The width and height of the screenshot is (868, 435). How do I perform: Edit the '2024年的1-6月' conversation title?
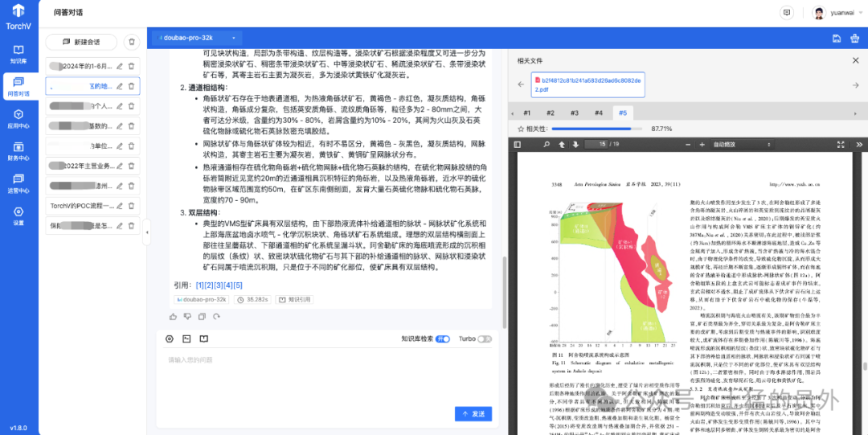click(119, 66)
